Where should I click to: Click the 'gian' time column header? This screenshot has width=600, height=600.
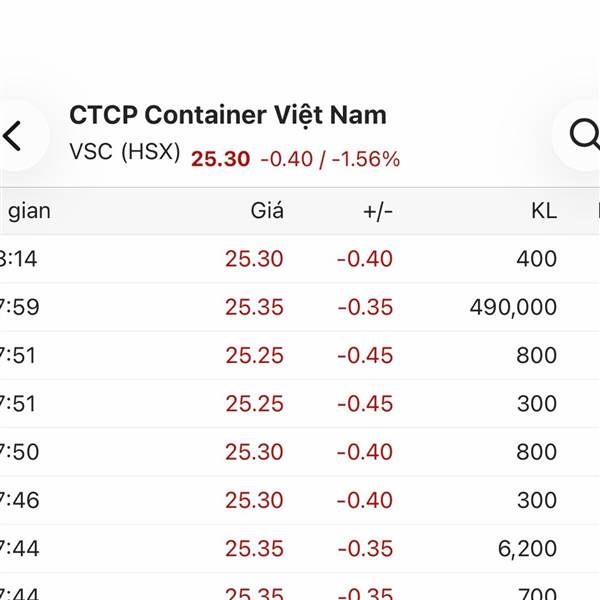(28, 211)
